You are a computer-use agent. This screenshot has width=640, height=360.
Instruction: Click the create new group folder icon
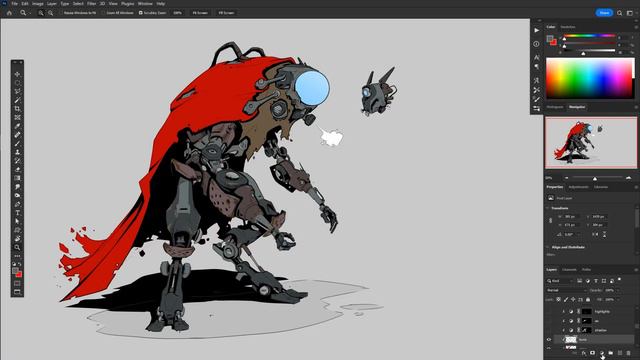[x=611, y=353]
